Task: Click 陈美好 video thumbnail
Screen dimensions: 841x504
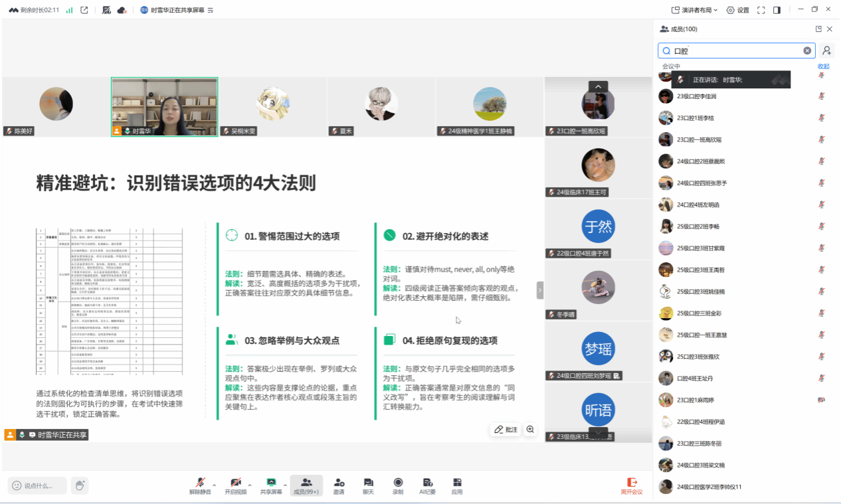Action: pyautogui.click(x=56, y=107)
